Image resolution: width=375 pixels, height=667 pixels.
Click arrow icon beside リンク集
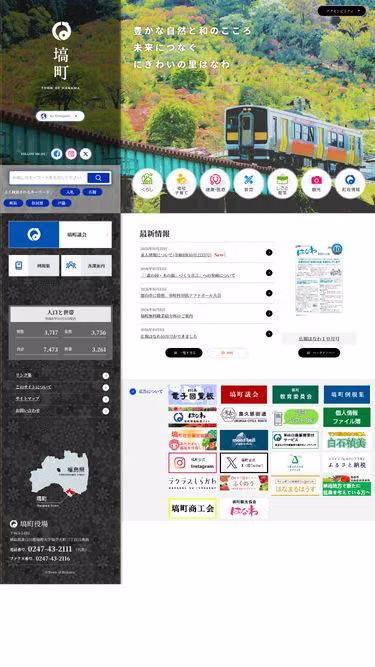pyautogui.click(x=105, y=376)
